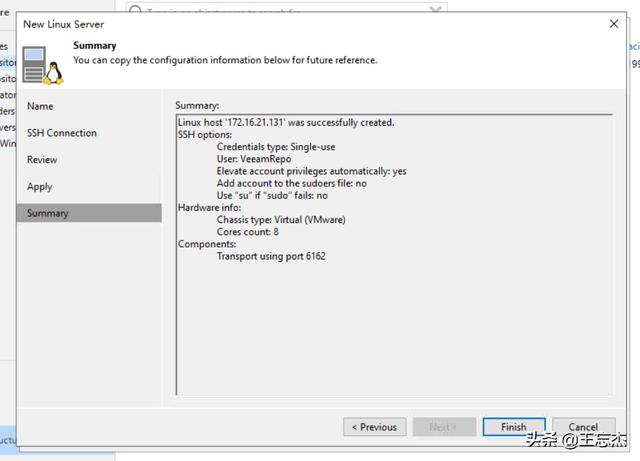Clear the background window search field with X
The width and height of the screenshot is (640, 461).
pos(436,9)
